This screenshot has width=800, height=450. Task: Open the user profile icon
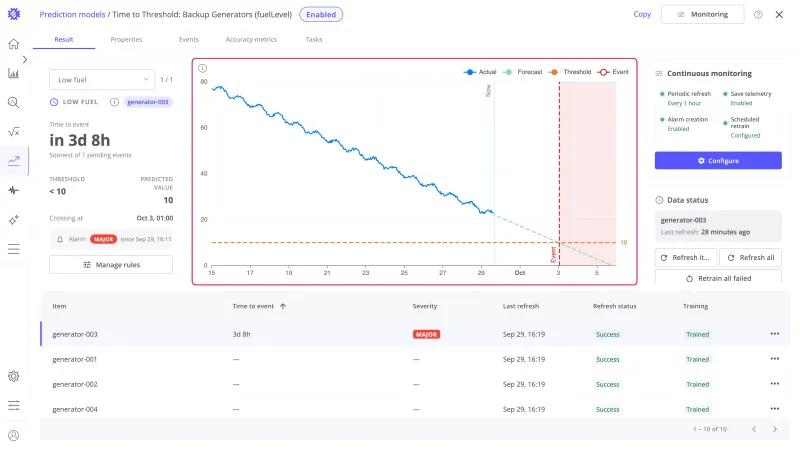point(14,435)
